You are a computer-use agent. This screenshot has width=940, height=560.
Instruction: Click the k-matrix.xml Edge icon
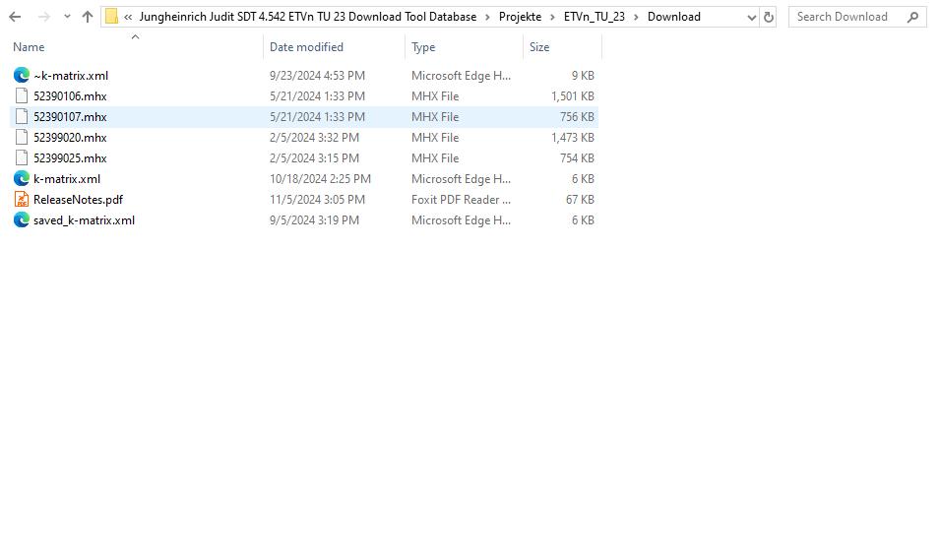coord(21,178)
